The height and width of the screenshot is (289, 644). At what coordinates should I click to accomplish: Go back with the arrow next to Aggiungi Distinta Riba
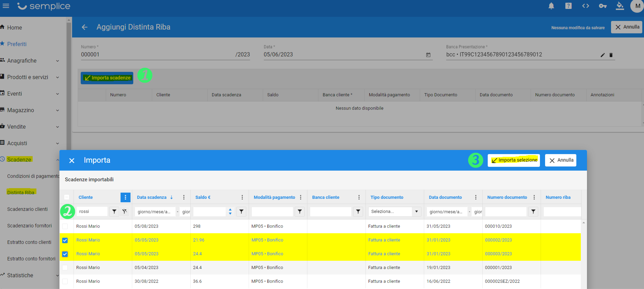coord(84,27)
